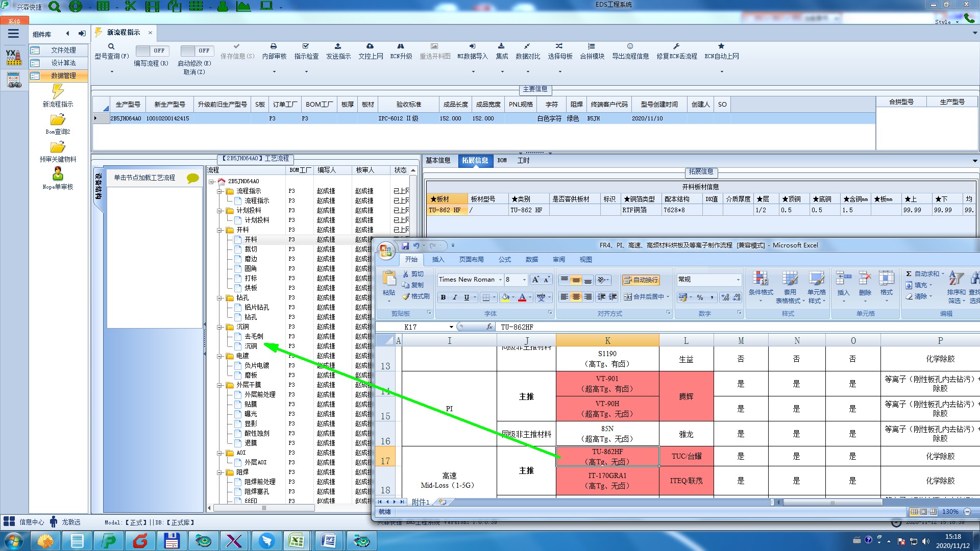Collapse the 钻孔 tree folder
This screenshot has height=551, width=980.
[x=220, y=298]
